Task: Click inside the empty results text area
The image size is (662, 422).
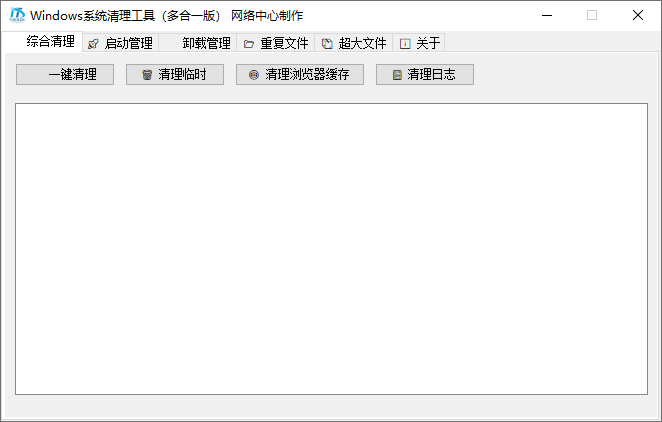Action: click(x=331, y=249)
